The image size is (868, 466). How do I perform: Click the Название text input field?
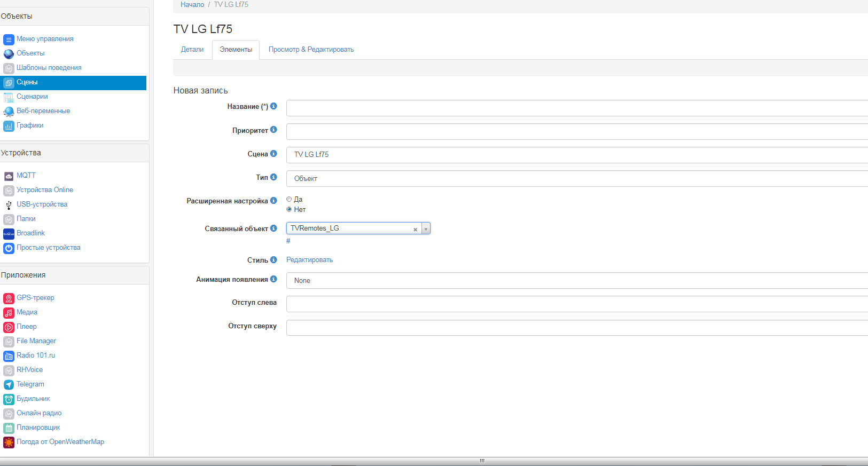click(577, 108)
